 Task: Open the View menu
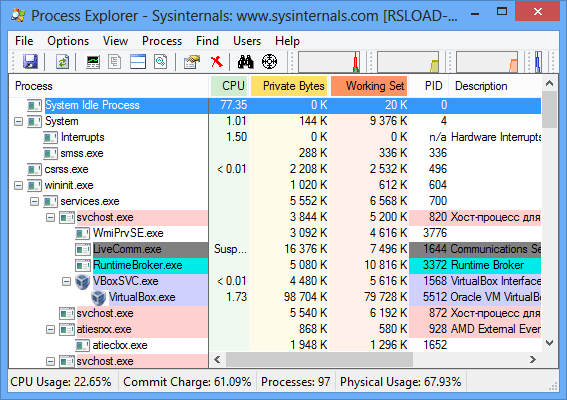[115, 41]
